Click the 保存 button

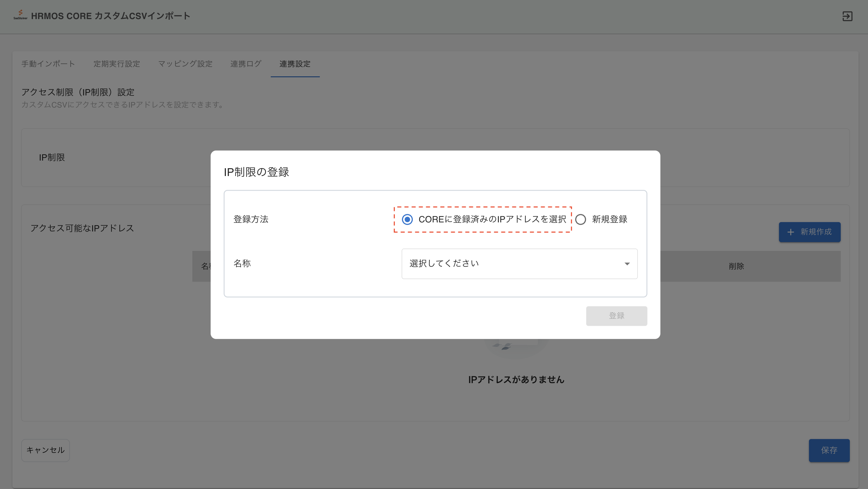coord(829,450)
